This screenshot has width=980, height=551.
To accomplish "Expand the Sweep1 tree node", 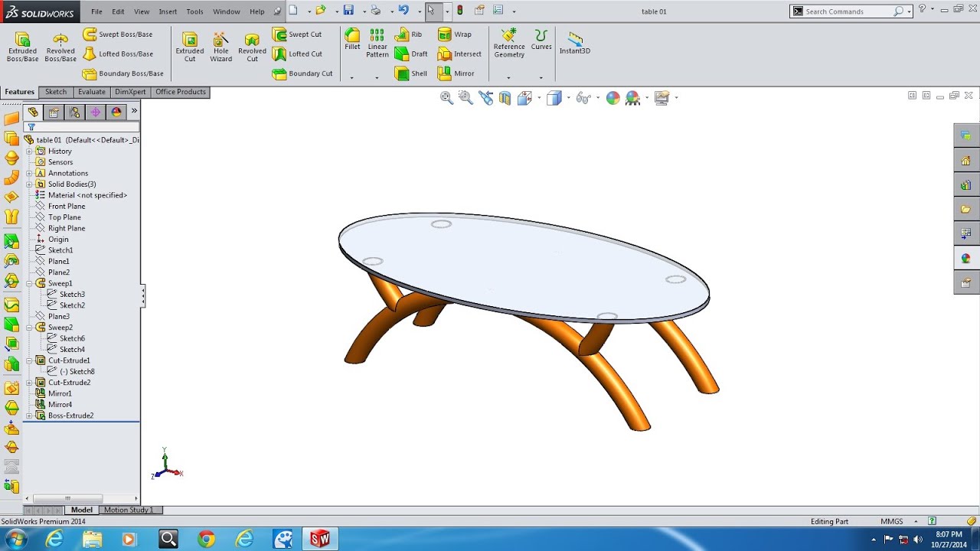I will click(29, 283).
